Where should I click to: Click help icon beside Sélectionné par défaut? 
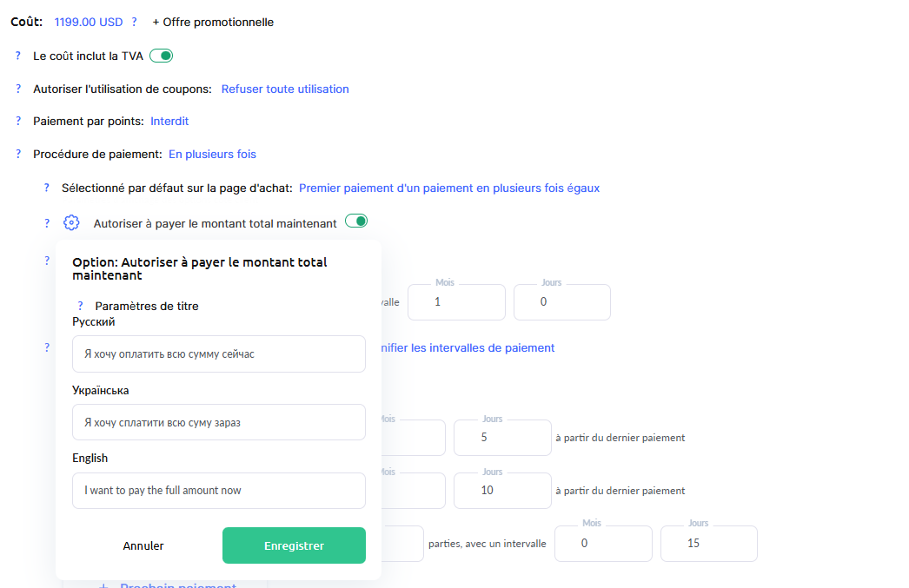tap(47, 188)
